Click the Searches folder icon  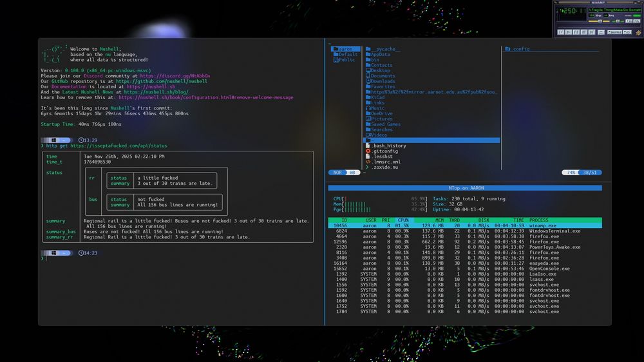pyautogui.click(x=368, y=129)
